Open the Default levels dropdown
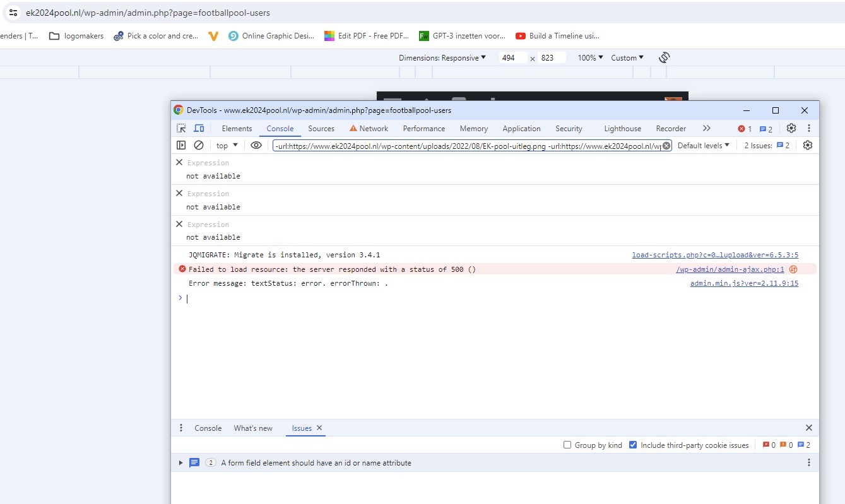 704,145
